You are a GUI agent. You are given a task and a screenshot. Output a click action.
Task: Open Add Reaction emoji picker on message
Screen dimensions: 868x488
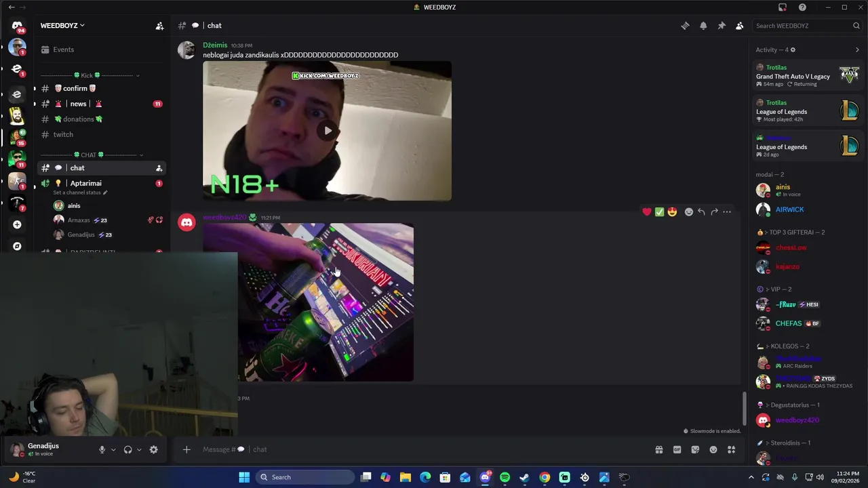tap(689, 212)
